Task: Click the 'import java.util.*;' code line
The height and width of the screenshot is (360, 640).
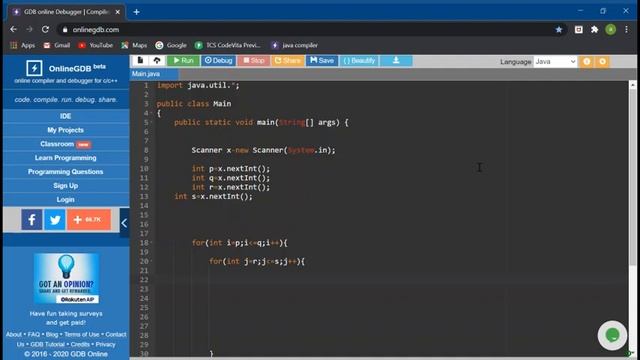Action: pos(198,85)
